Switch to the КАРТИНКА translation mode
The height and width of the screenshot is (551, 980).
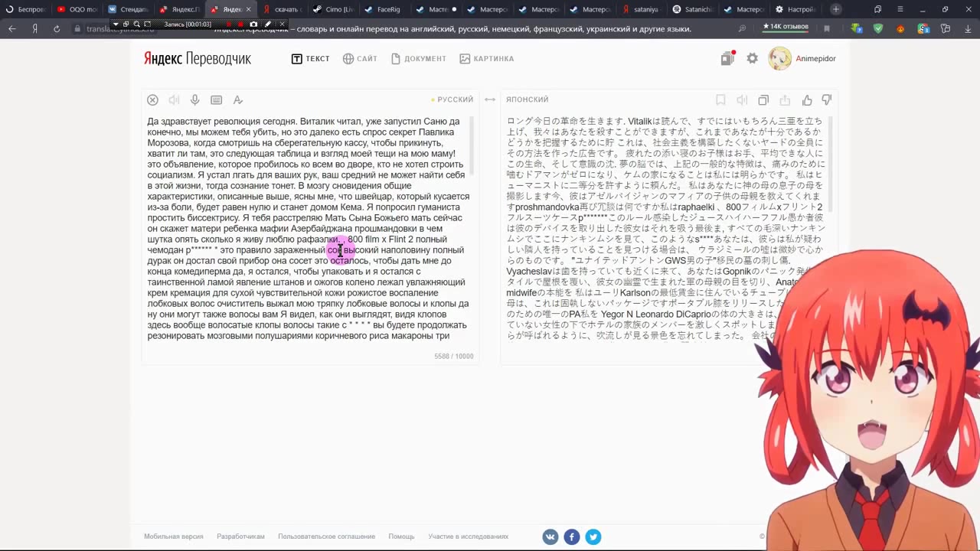(x=486, y=59)
